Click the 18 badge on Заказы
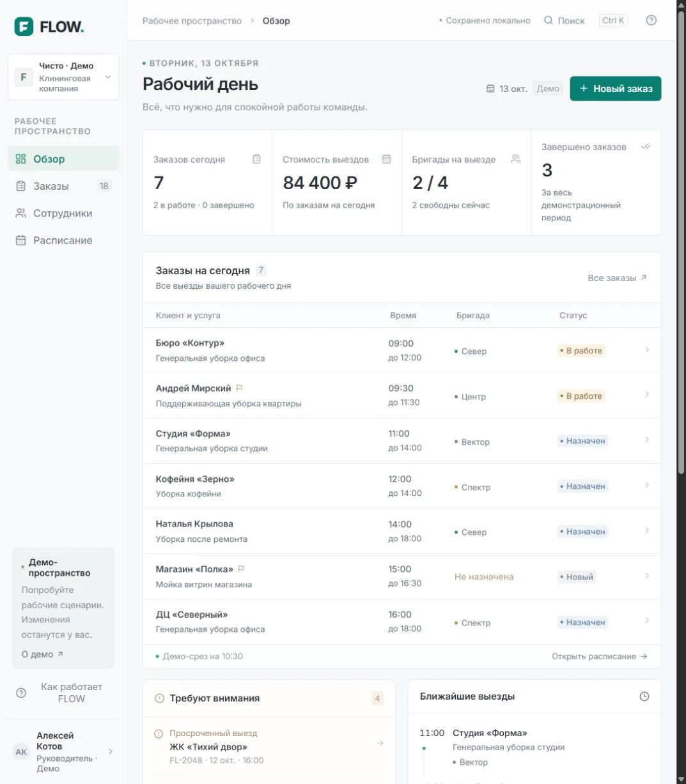 point(104,186)
